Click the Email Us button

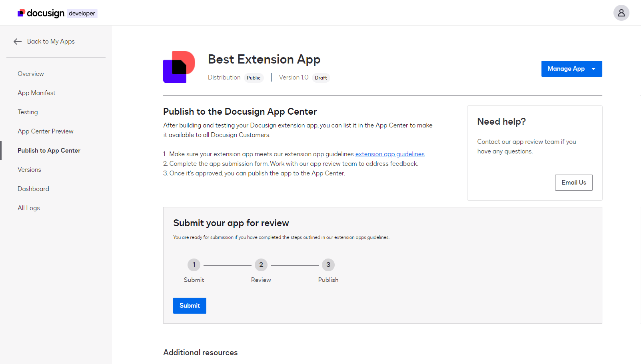(573, 183)
